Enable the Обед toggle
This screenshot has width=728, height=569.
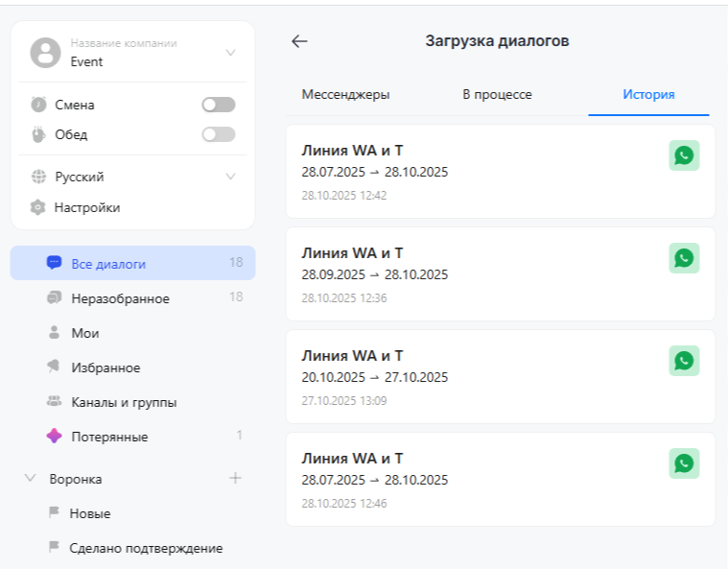point(218,134)
